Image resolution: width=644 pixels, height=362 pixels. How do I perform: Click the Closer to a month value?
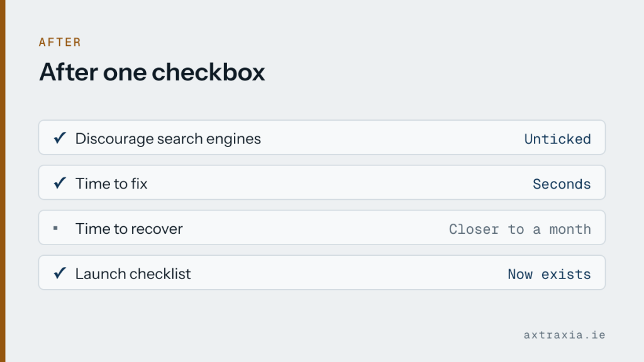[x=520, y=229]
